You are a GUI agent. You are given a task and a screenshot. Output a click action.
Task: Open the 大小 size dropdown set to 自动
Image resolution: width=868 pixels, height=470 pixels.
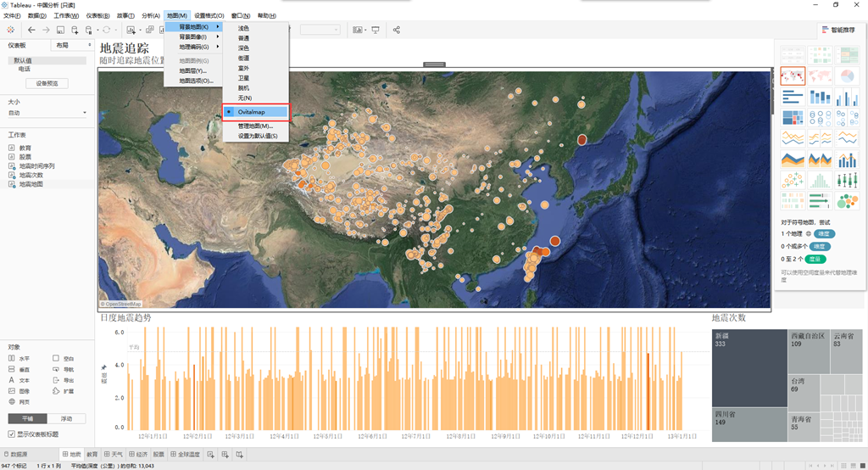point(47,113)
